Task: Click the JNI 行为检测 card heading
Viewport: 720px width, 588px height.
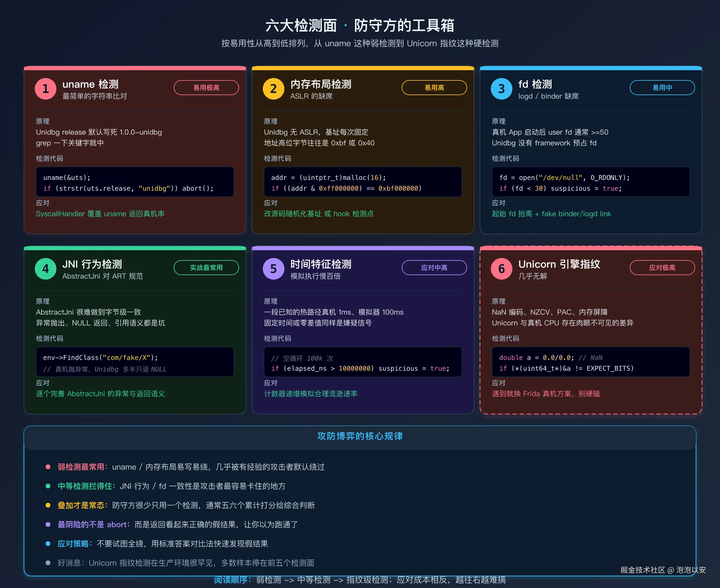Action: pos(92,264)
